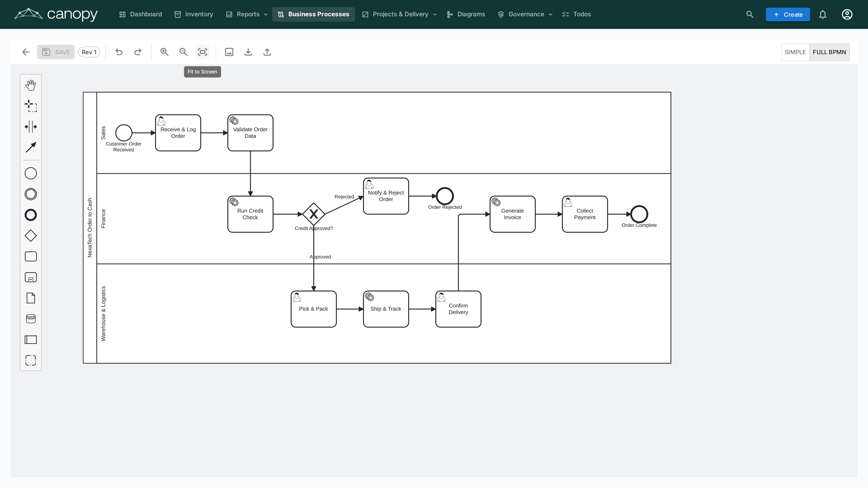The height and width of the screenshot is (488, 868).
Task: Add a data object from palette
Action: tap(31, 298)
